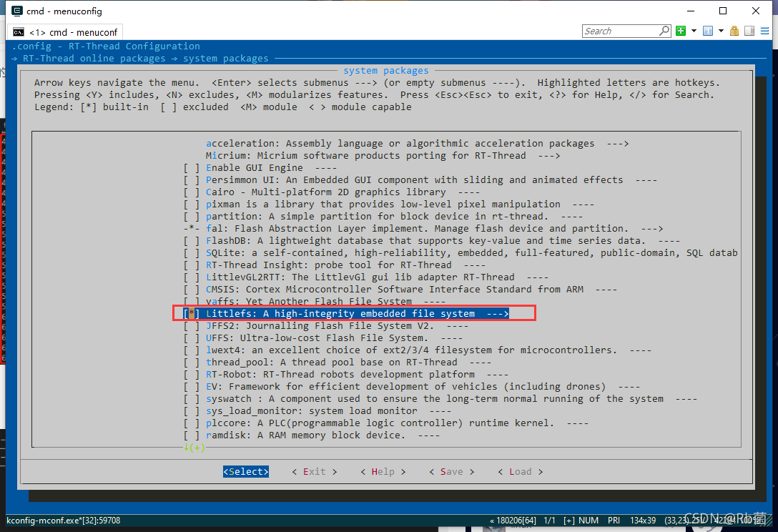778x532 pixels.
Task: Click the < Load > button
Action: click(521, 472)
